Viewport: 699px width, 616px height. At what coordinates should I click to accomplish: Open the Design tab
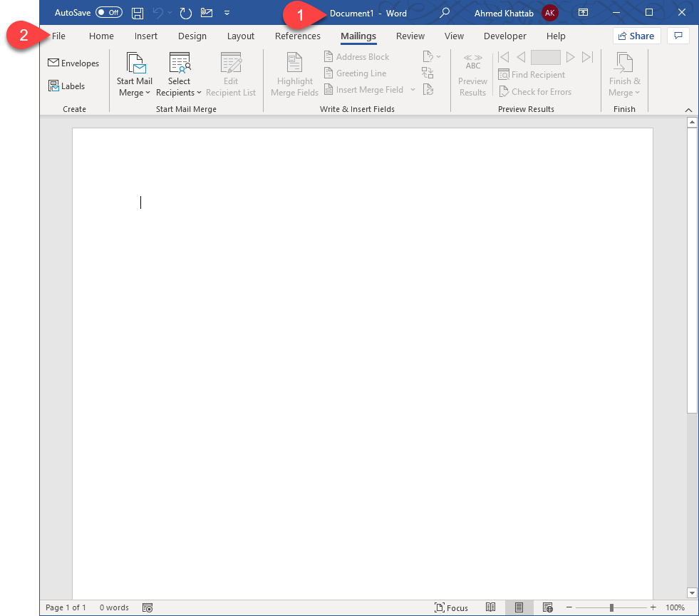[x=192, y=36]
